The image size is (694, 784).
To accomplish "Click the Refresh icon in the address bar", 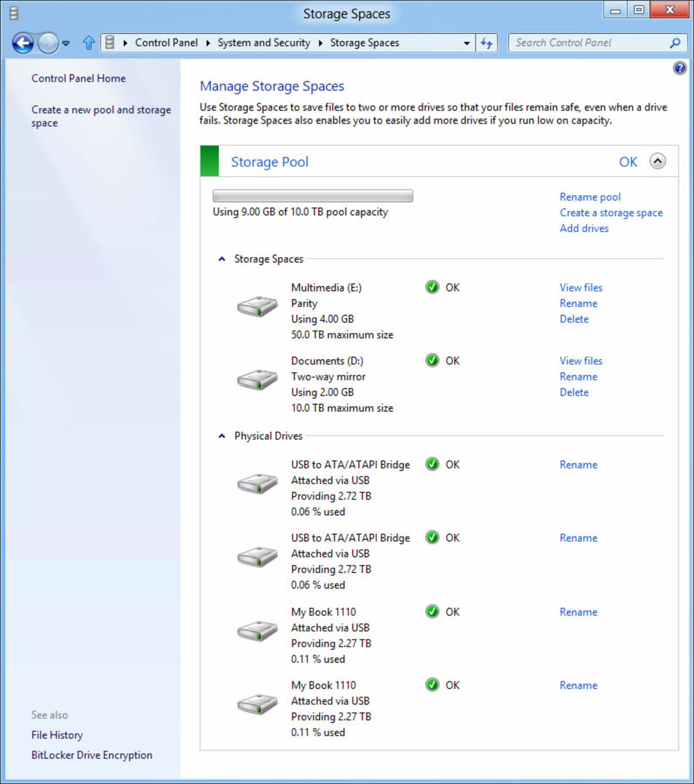I will pos(486,42).
